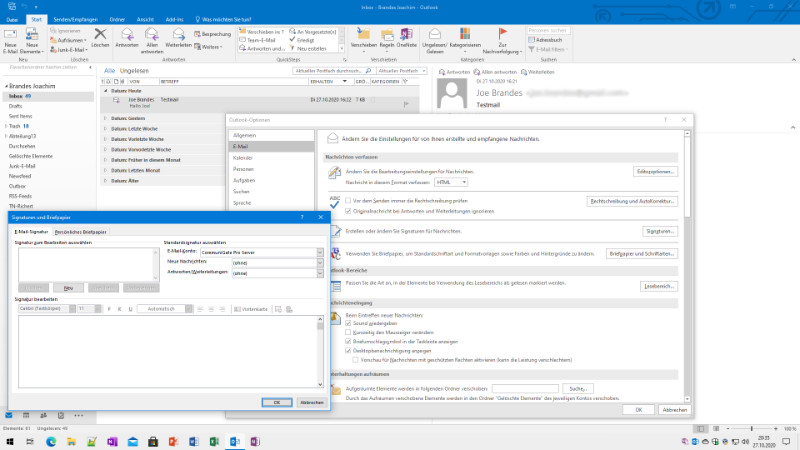This screenshot has height=450, width=800.
Task: Select Personen in Outlook-Optionen sidebar
Action: pos(271,169)
